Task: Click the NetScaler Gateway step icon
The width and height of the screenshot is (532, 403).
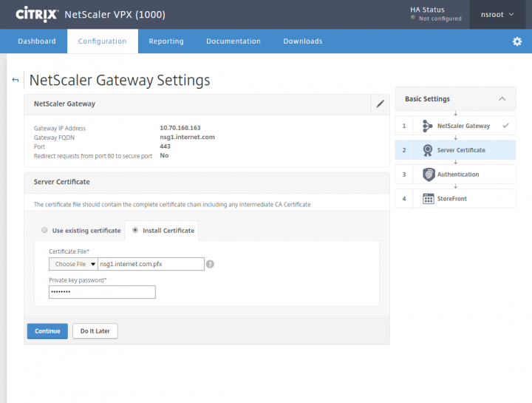Action: [x=428, y=126]
